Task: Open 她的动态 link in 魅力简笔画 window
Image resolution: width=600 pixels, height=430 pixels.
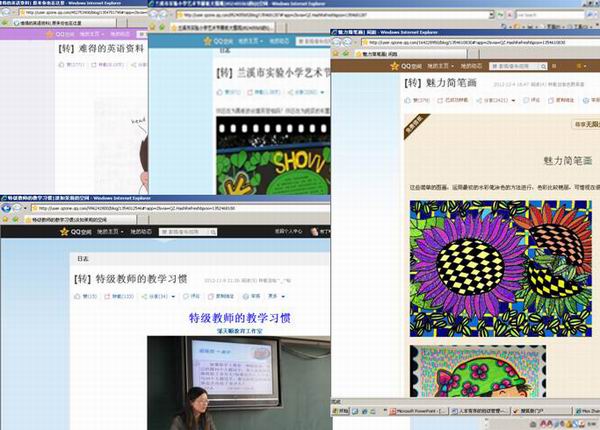Action: pyautogui.click(x=471, y=66)
